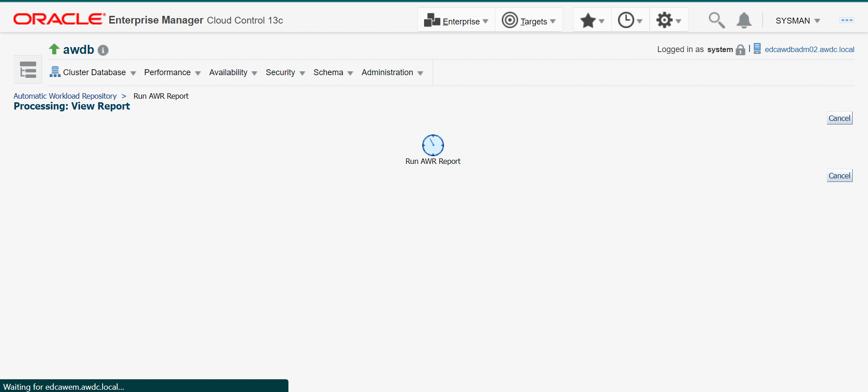Click the upper Cancel button
This screenshot has height=392, width=868.
point(840,118)
